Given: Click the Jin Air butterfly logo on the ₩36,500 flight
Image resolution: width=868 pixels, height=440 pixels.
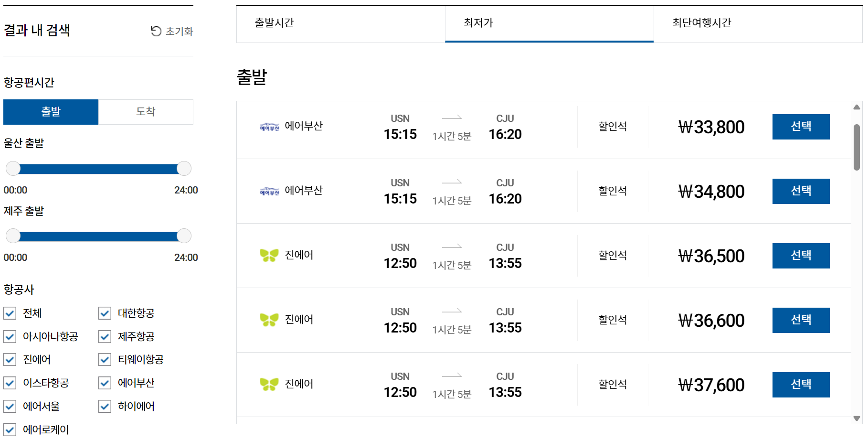Looking at the screenshot, I should (x=270, y=255).
